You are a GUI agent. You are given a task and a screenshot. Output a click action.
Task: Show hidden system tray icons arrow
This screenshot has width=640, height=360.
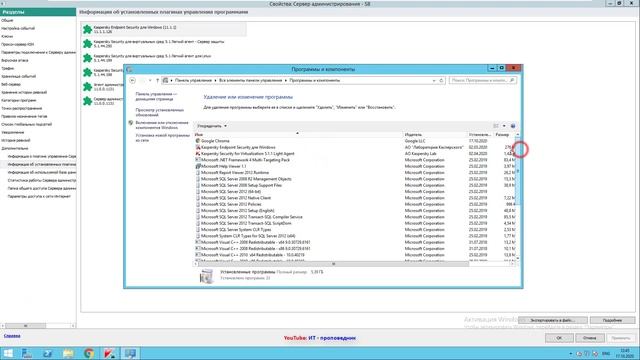[571, 353]
